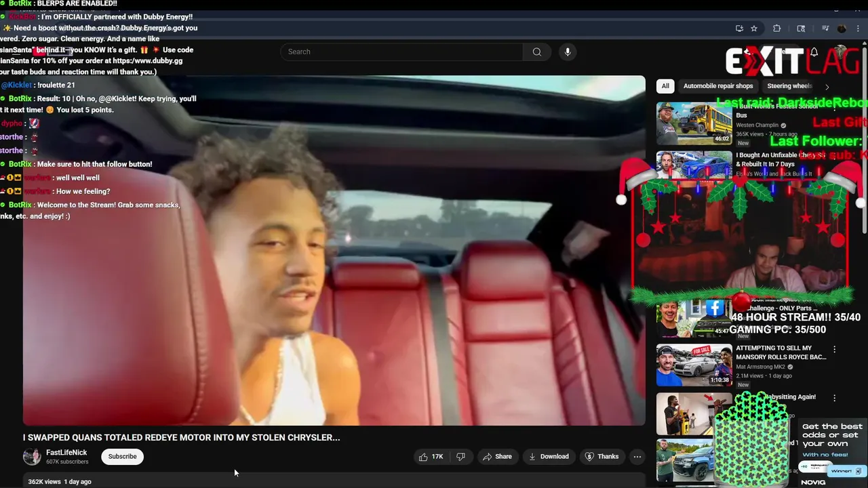Click the Mat Armstrong MK2 channel name
Screen dimensions: 868x488
click(762, 367)
